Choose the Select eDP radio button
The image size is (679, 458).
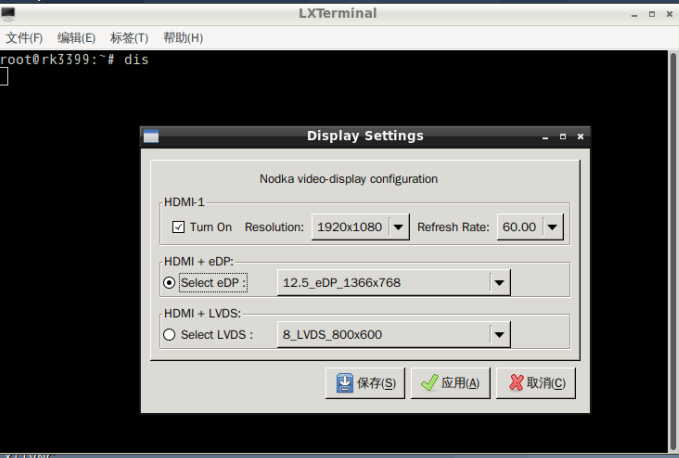coord(169,283)
